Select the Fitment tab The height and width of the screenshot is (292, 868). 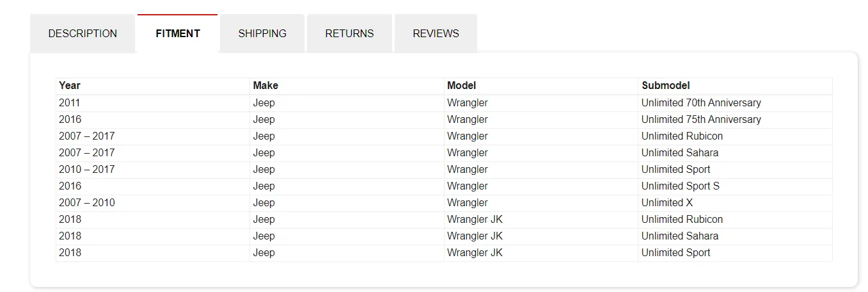(178, 33)
